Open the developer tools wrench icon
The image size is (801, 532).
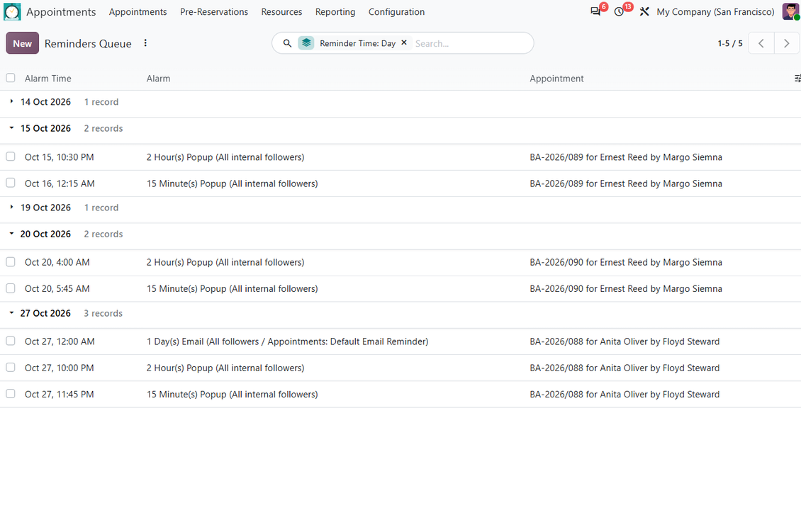point(644,12)
